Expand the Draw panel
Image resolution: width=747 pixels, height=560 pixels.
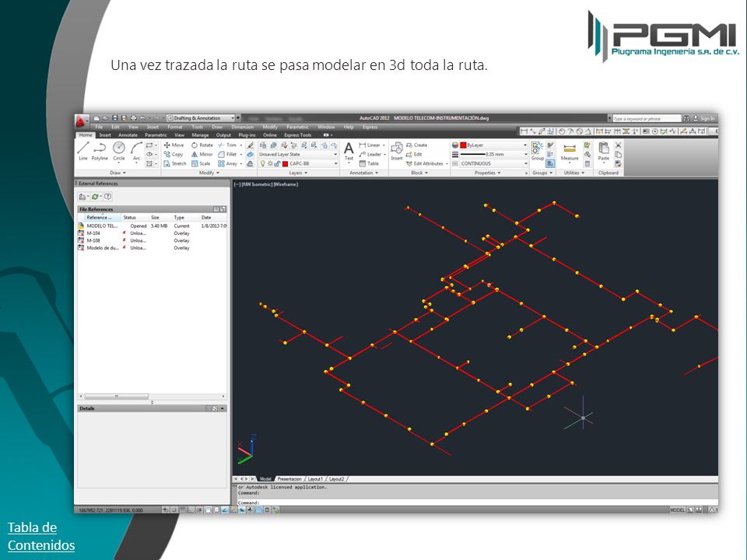117,173
